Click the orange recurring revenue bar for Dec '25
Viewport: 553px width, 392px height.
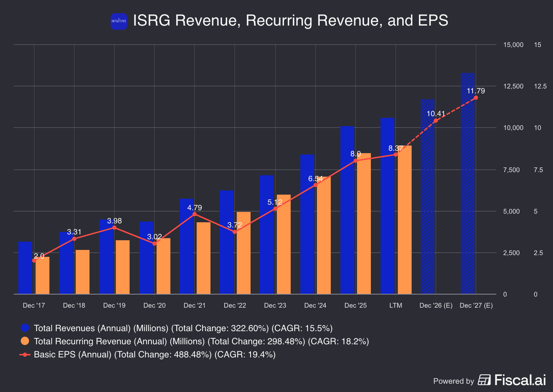pos(364,224)
